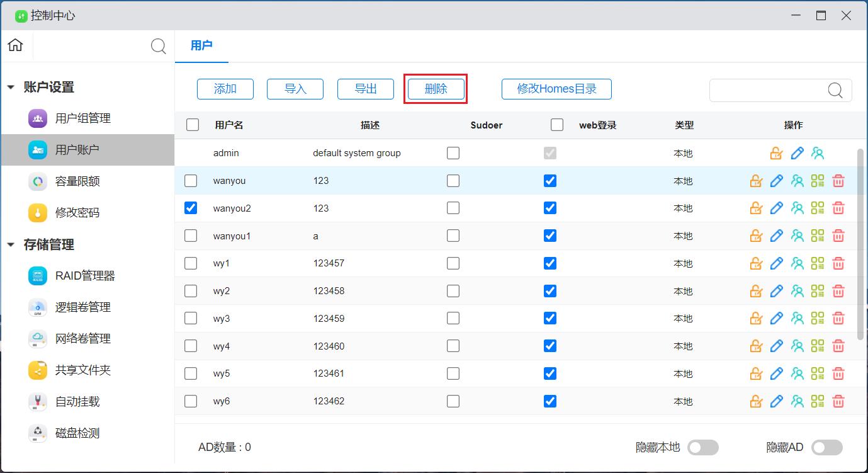This screenshot has width=868, height=473.
Task: Enable Sudoer checkbox for wanyou1
Action: [453, 236]
